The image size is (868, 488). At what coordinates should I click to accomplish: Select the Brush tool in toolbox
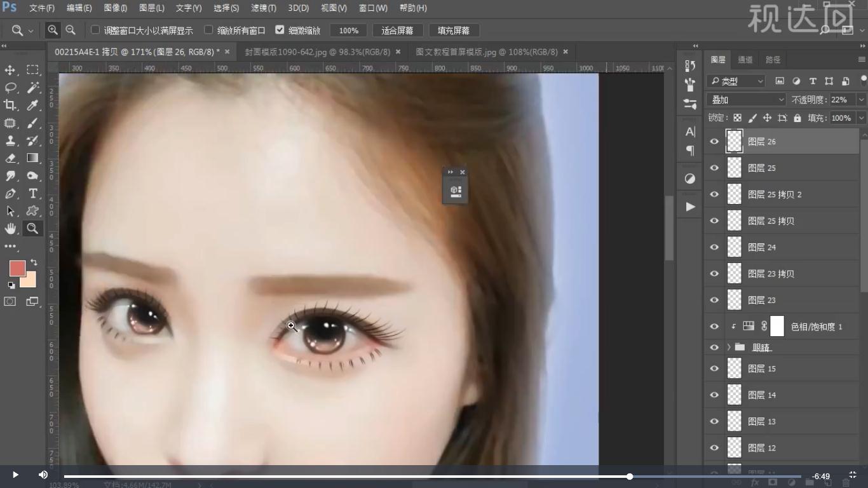32,123
